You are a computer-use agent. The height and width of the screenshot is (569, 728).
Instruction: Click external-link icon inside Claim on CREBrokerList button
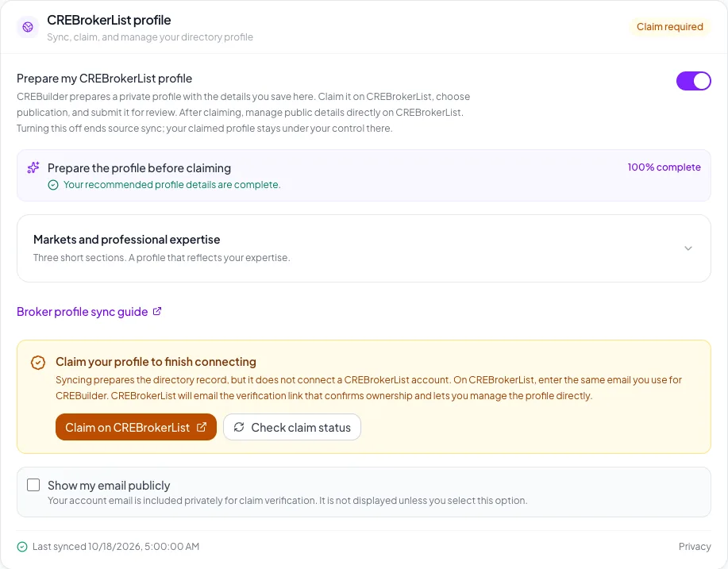click(x=201, y=427)
